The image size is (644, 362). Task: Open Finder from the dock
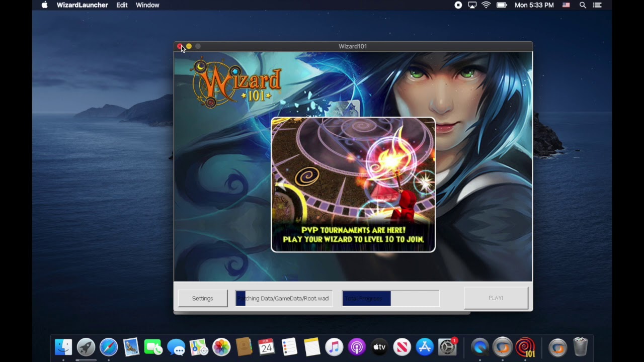(63, 347)
